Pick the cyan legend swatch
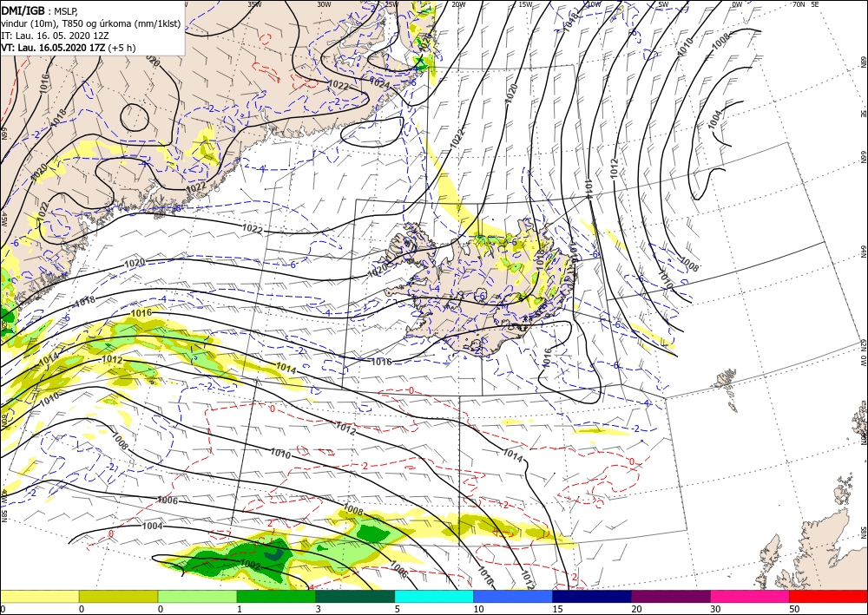 tap(434, 596)
